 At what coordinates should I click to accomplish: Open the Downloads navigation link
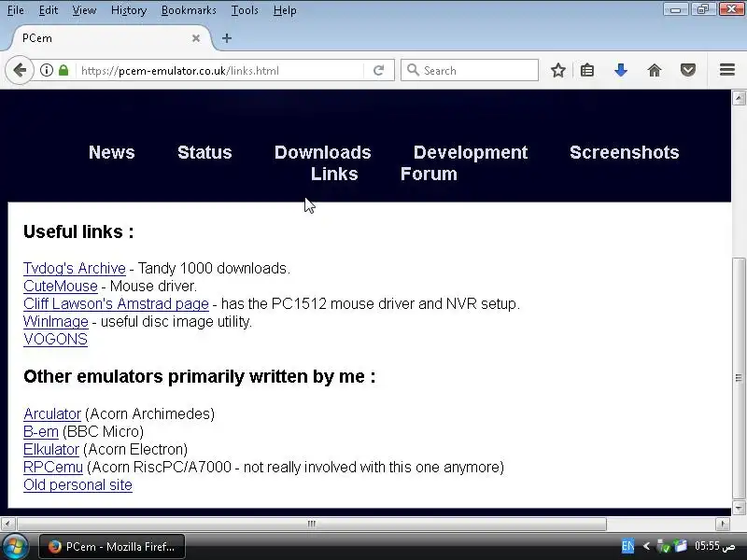click(x=322, y=152)
